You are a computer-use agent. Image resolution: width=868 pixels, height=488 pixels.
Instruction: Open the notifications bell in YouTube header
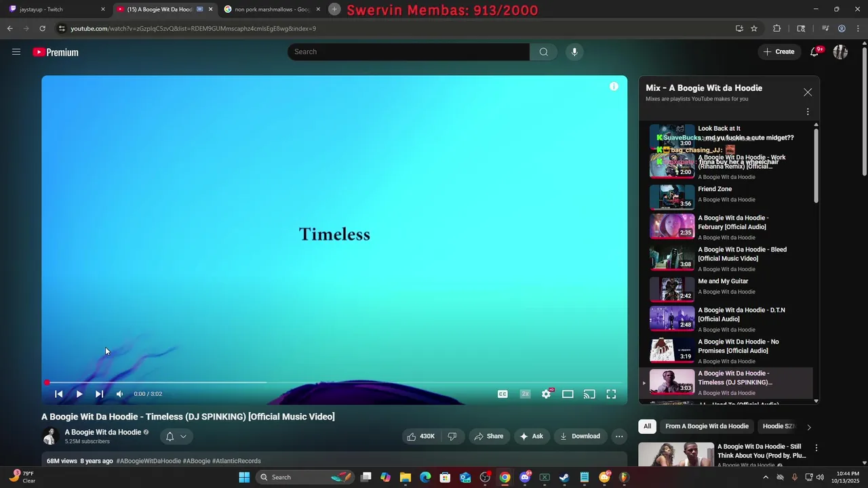click(x=815, y=52)
